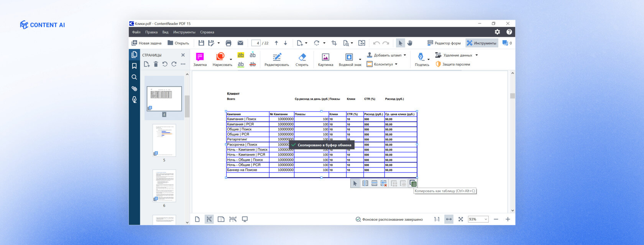Image resolution: width=644 pixels, height=245 pixels.
Task: Expand the Удаление данных dropdown arrow
Action: tap(476, 55)
